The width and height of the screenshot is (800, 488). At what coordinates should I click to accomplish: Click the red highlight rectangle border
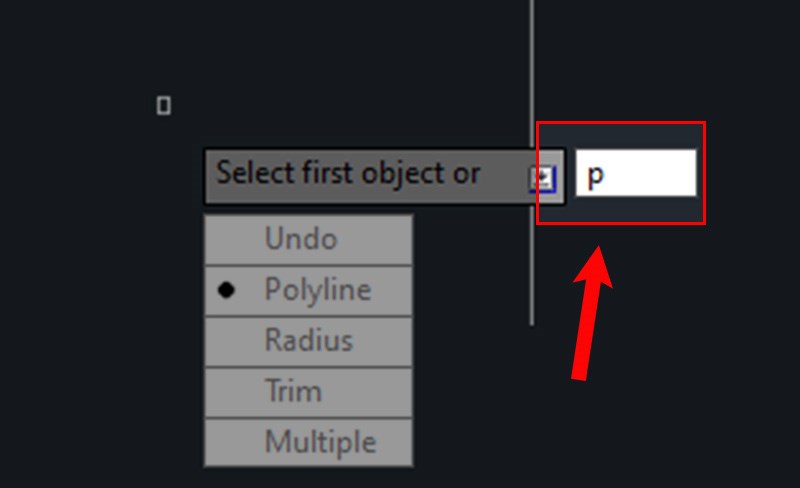pos(621,123)
